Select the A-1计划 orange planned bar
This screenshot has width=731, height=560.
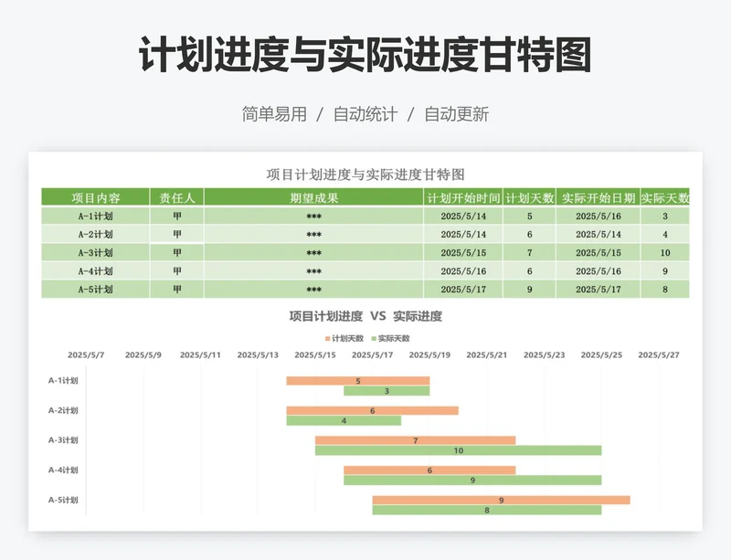pyautogui.click(x=358, y=381)
